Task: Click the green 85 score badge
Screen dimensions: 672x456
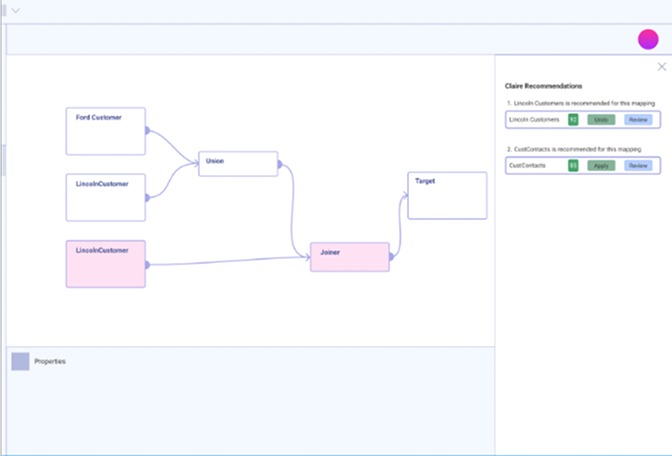Action: 573,165
